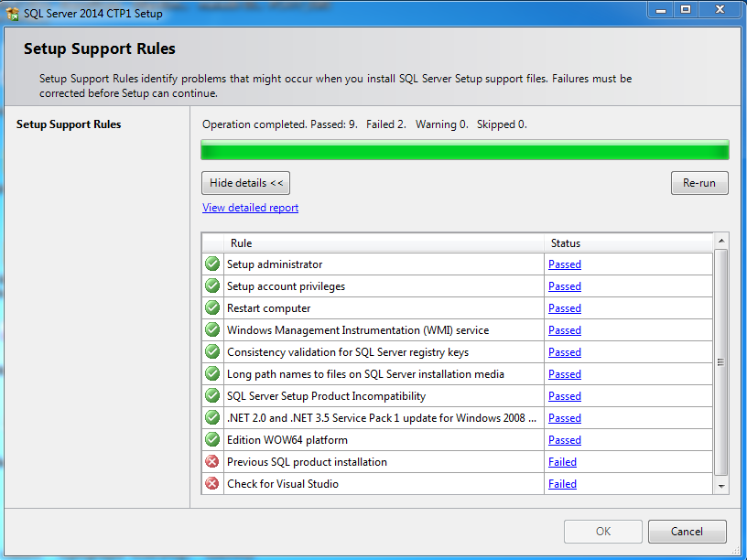The width and height of the screenshot is (747, 560).
Task: Click the check icon beside the WMI service rule
Action: pyautogui.click(x=211, y=329)
